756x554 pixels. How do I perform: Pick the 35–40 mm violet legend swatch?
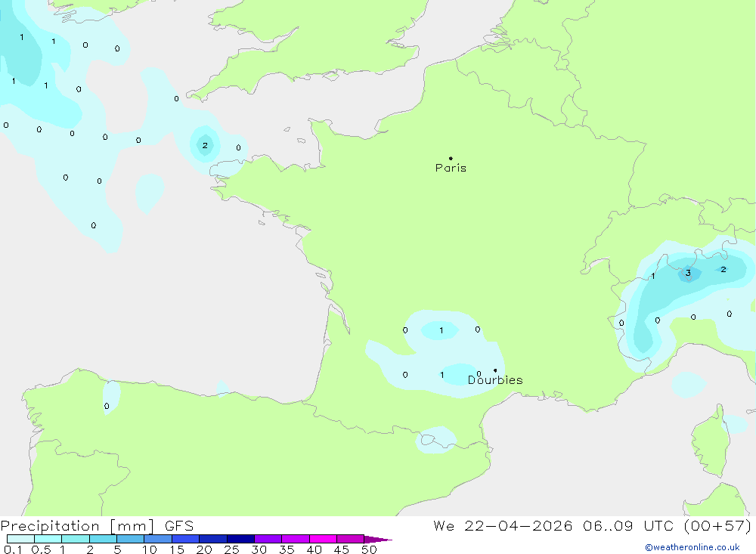pyautogui.click(x=296, y=539)
